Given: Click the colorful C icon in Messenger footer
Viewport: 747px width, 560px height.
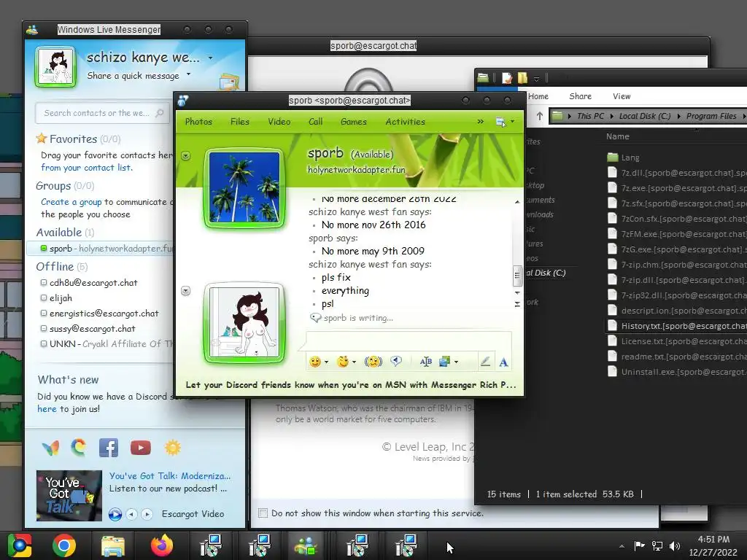Looking at the screenshot, I should click(79, 447).
